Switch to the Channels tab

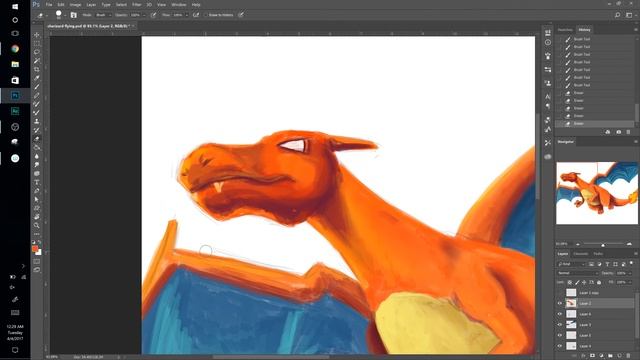pos(580,254)
